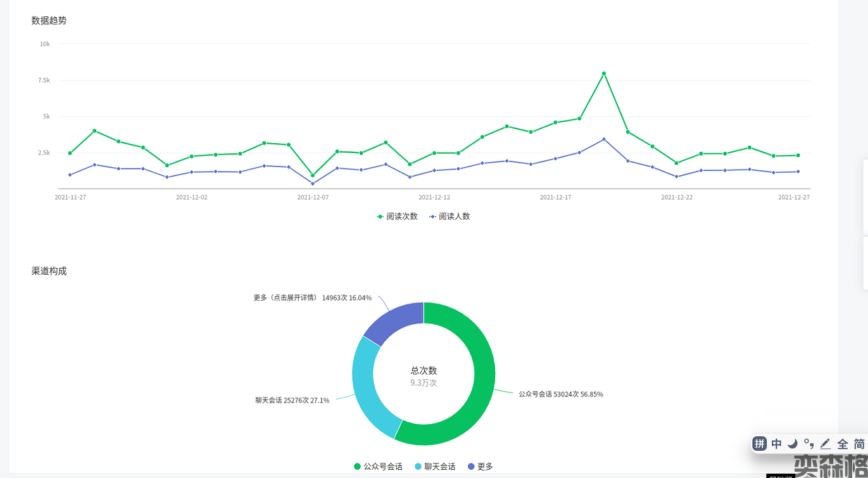Click the pencil handwriting icon in IME bar
The width and height of the screenshot is (868, 478).
click(826, 444)
